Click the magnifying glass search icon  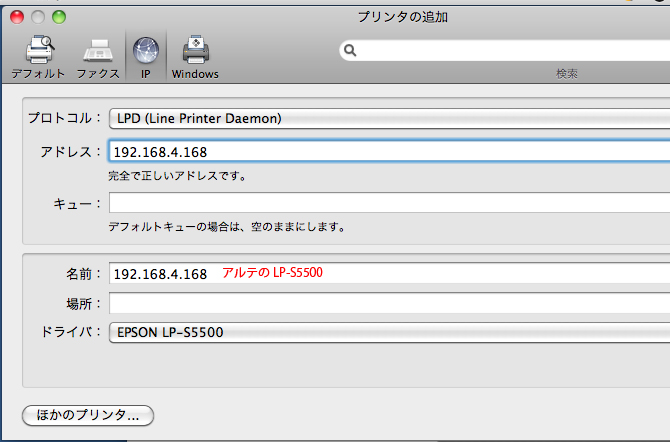tap(350, 50)
